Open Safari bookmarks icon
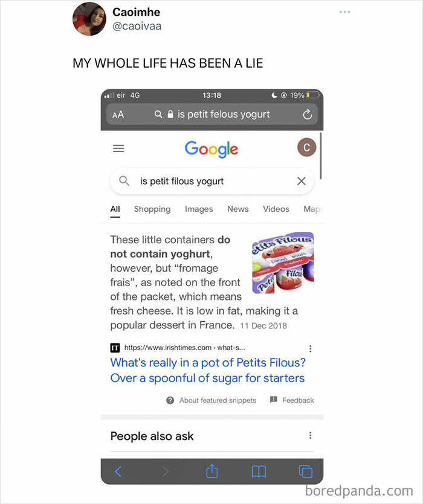Screen dimensions: 423x504 [x=259, y=471]
